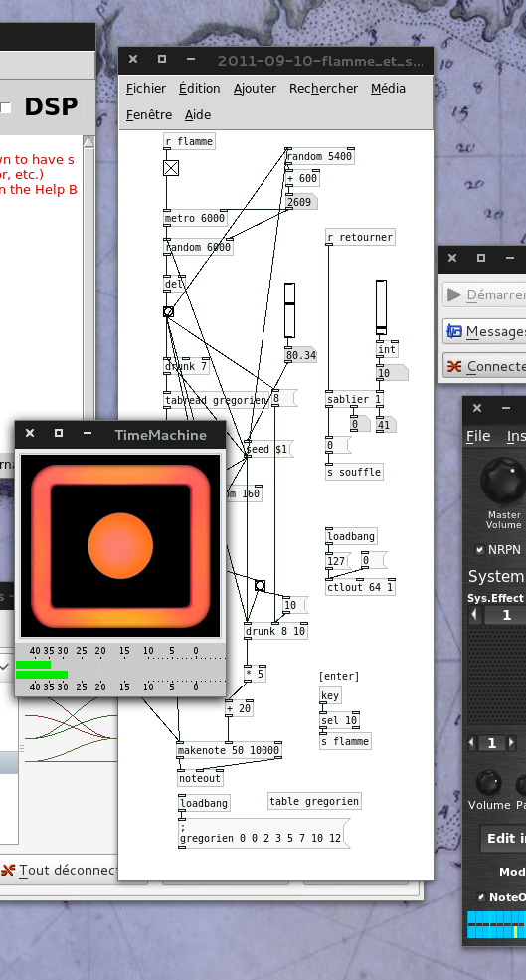The height and width of the screenshot is (980, 526).
Task: Click the + 20 object
Action: 239,708
